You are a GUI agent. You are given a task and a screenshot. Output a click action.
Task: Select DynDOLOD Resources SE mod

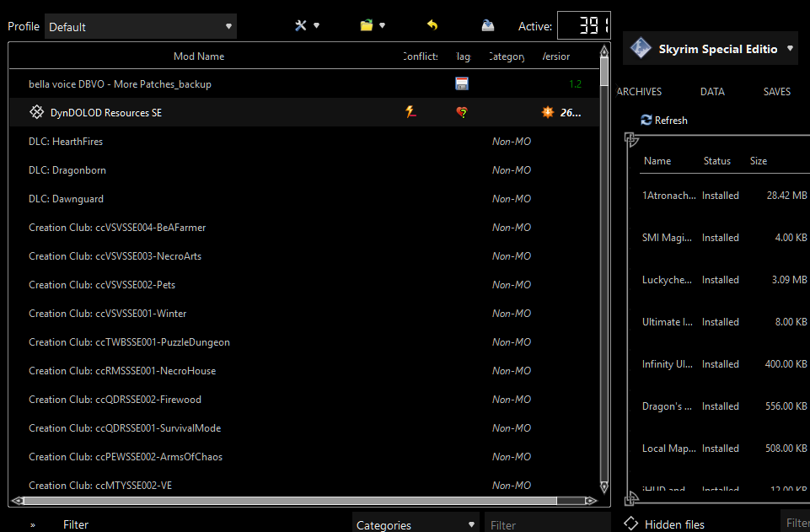tap(304, 112)
